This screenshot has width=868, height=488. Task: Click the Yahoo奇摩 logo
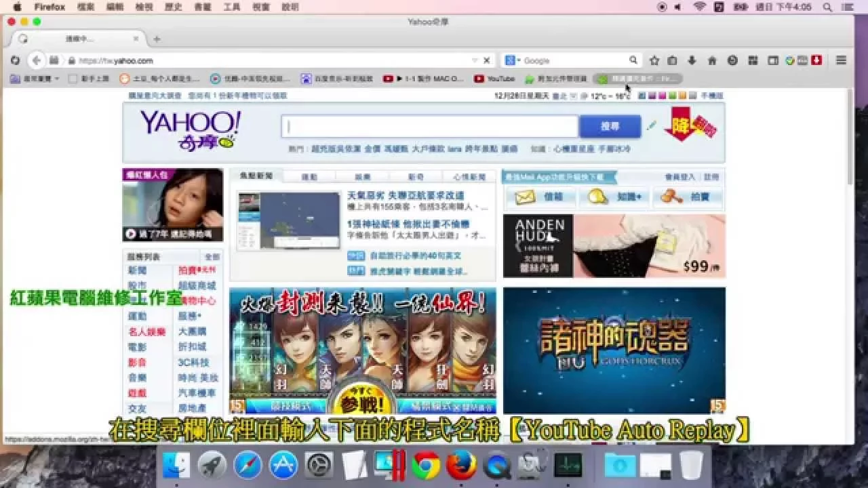[190, 130]
